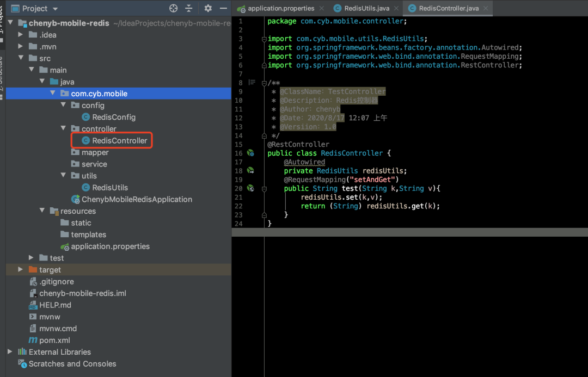This screenshot has height=377, width=588.
Task: Expand the target folder
Action: tap(21, 270)
